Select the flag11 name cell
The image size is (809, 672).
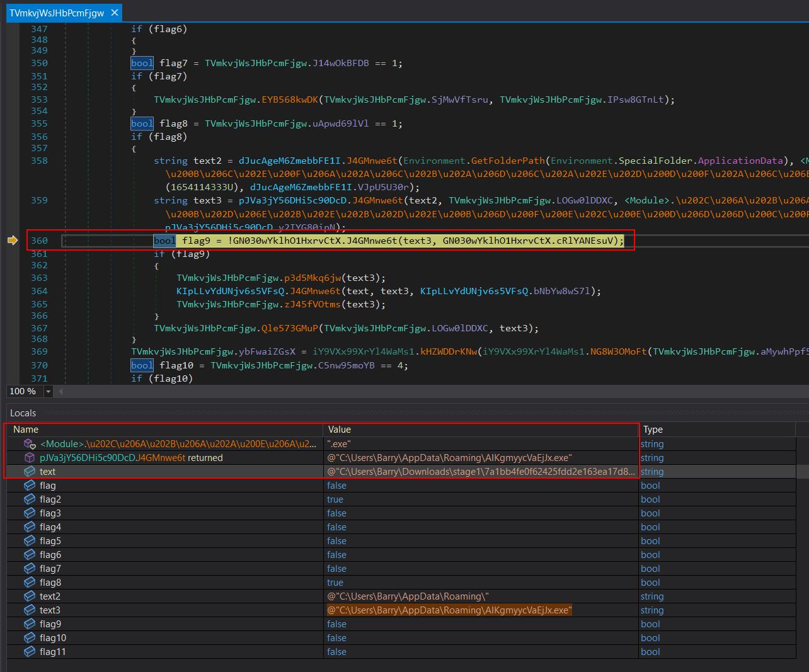point(165,652)
